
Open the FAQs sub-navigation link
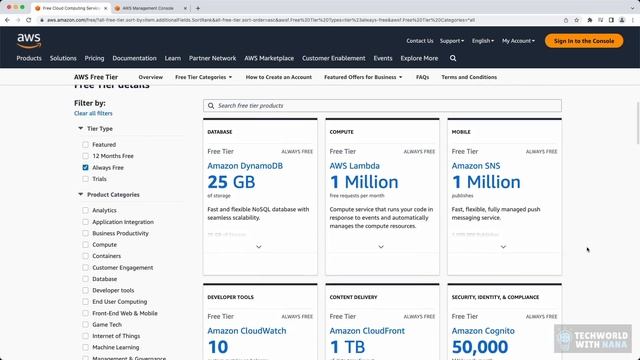coord(422,77)
